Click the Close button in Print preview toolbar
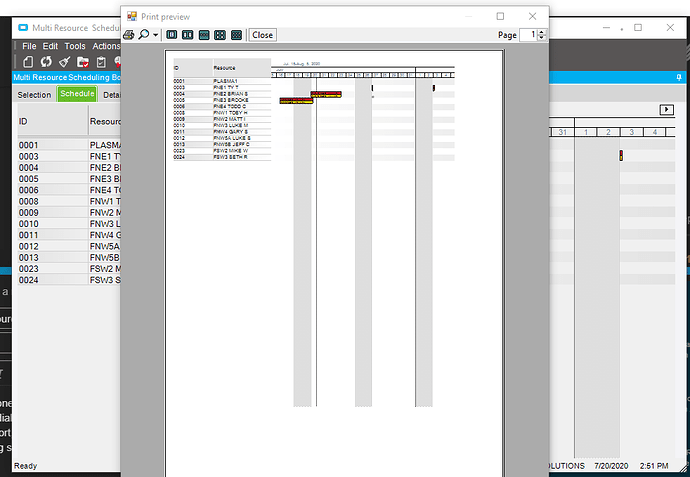The height and width of the screenshot is (477, 690). click(x=263, y=35)
